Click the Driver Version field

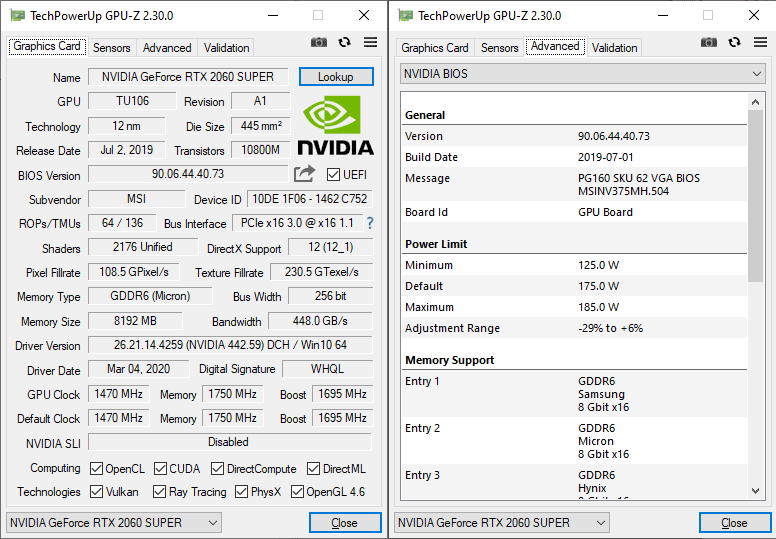click(230, 345)
